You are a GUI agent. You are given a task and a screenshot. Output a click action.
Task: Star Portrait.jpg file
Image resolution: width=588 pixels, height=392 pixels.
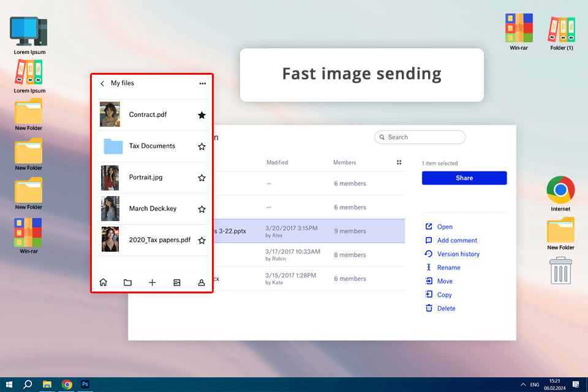[x=202, y=178]
